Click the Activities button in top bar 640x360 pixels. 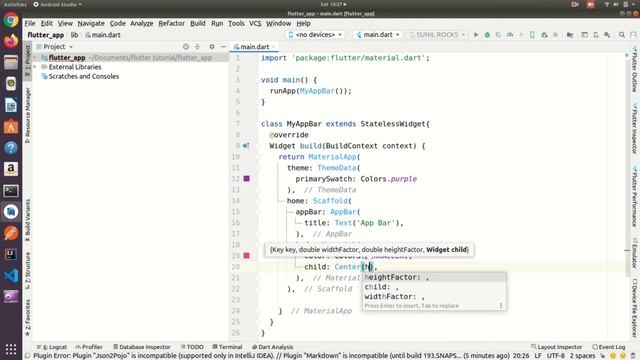(x=15, y=4)
